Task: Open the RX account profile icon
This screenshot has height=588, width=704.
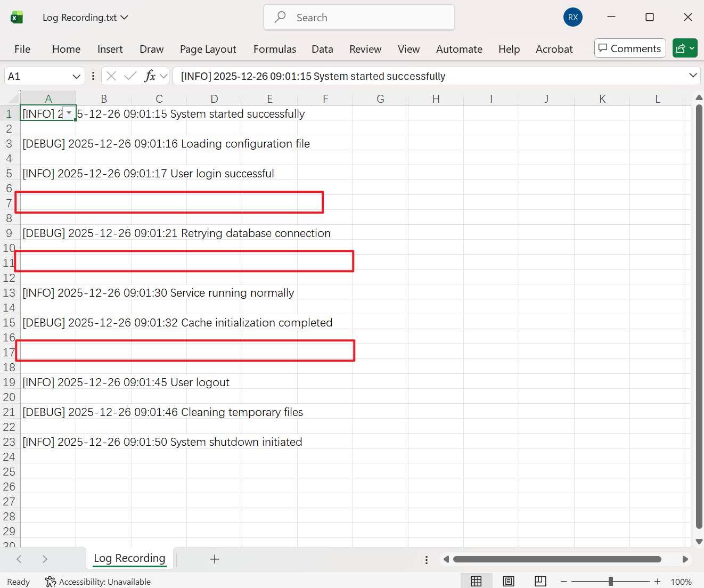Action: (572, 17)
